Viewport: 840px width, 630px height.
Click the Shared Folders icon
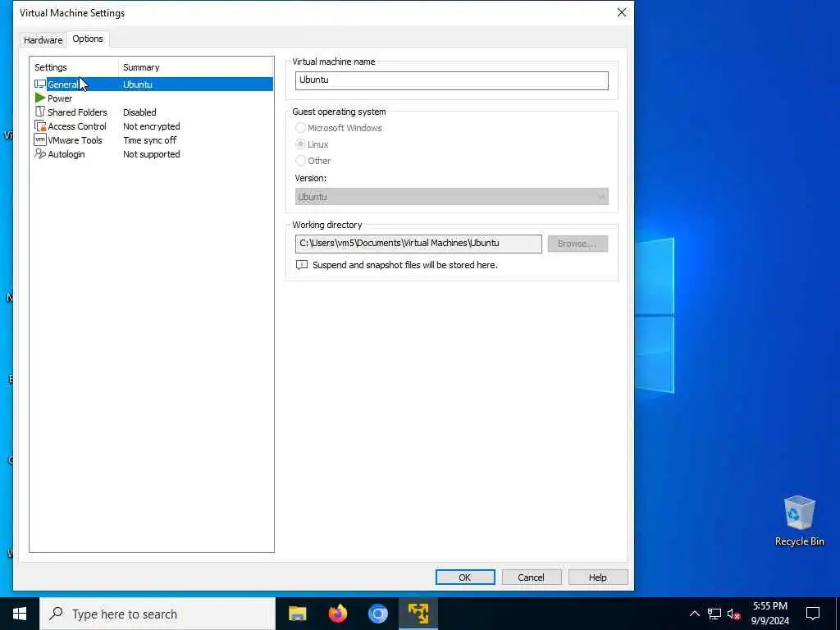point(40,112)
